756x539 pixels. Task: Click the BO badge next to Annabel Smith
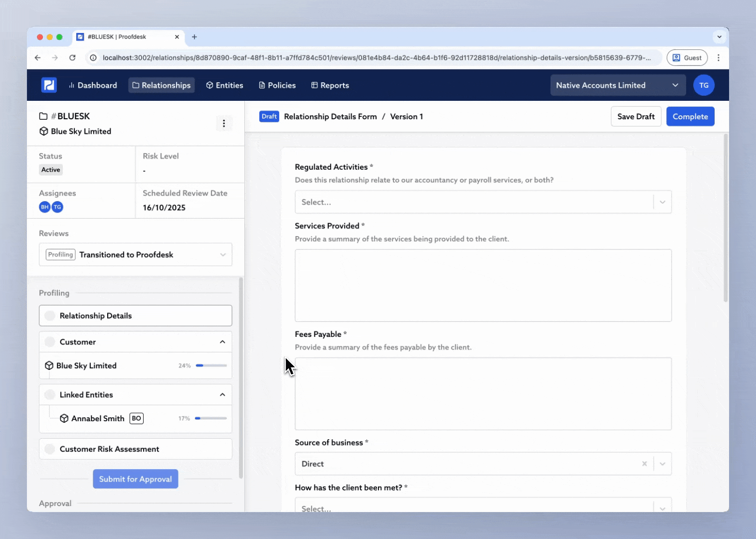pyautogui.click(x=136, y=418)
